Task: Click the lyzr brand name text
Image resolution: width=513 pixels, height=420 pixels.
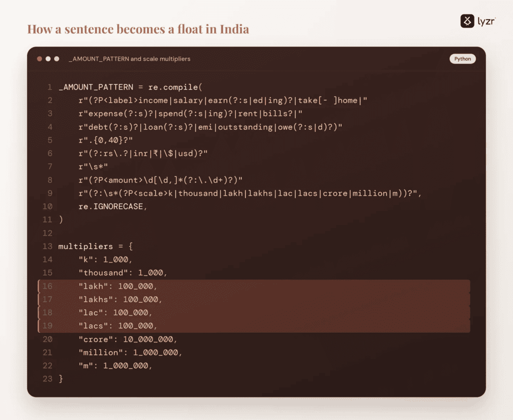Action: tap(486, 22)
